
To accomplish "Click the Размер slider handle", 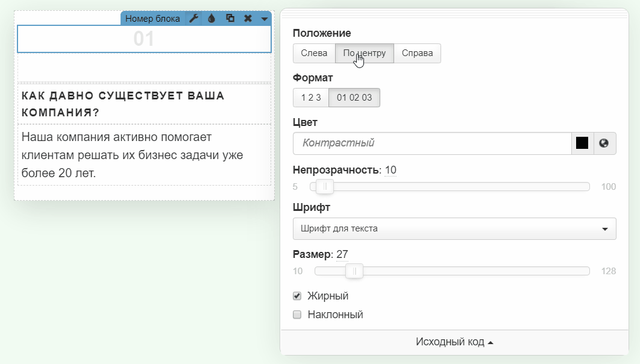I will click(354, 271).
